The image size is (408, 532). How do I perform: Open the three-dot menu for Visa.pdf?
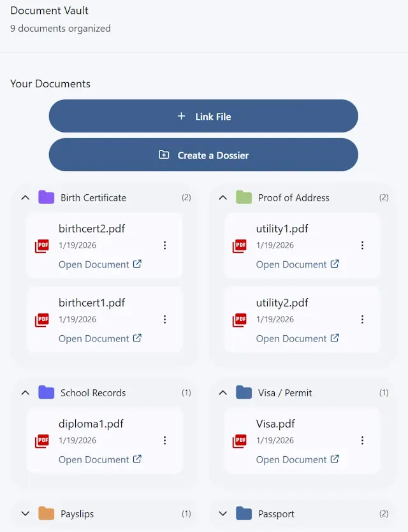363,440
